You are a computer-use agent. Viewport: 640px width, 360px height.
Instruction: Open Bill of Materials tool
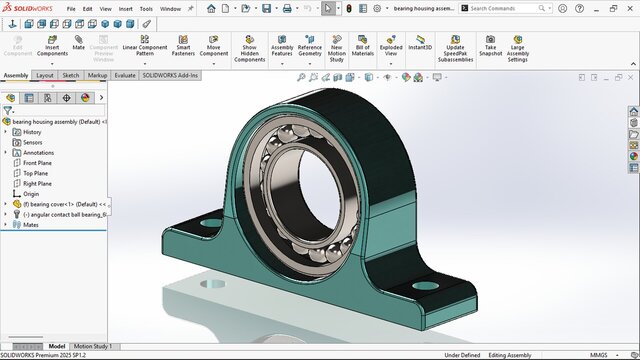point(362,46)
